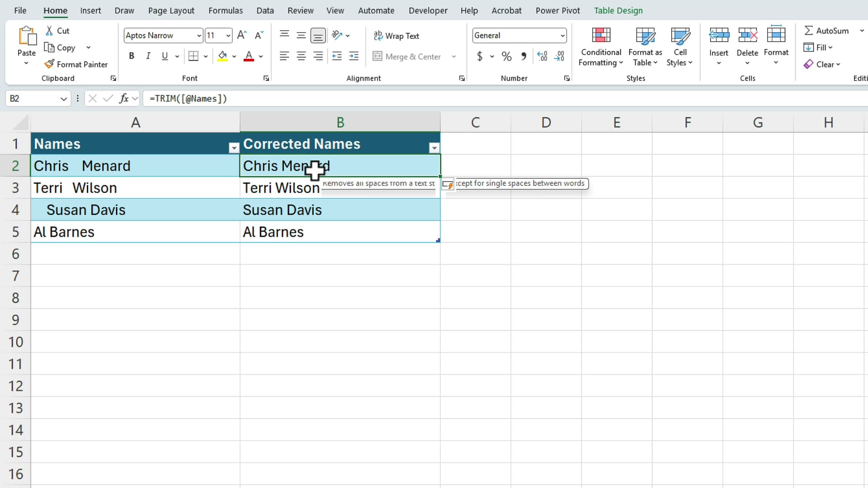Click Increase Decimal
The width and height of the screenshot is (868, 488).
tap(542, 56)
